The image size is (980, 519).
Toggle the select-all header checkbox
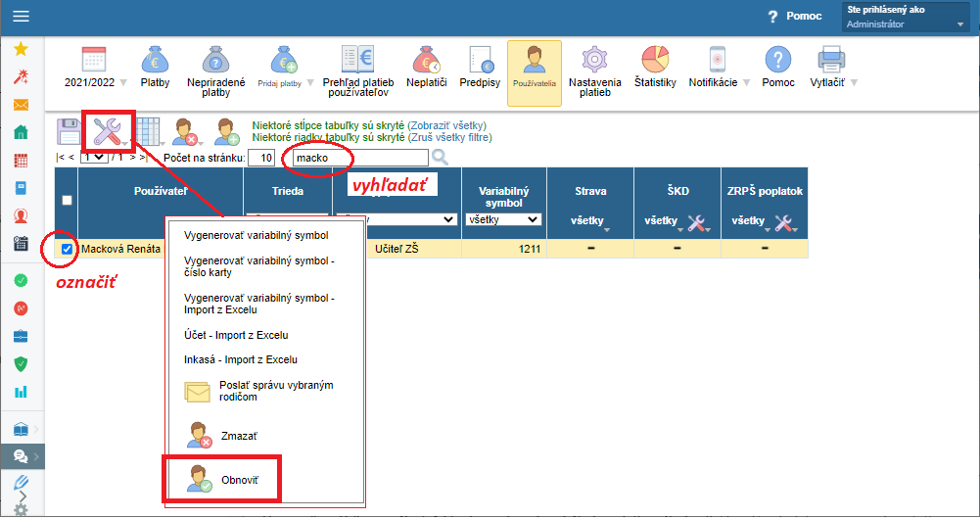(67, 200)
